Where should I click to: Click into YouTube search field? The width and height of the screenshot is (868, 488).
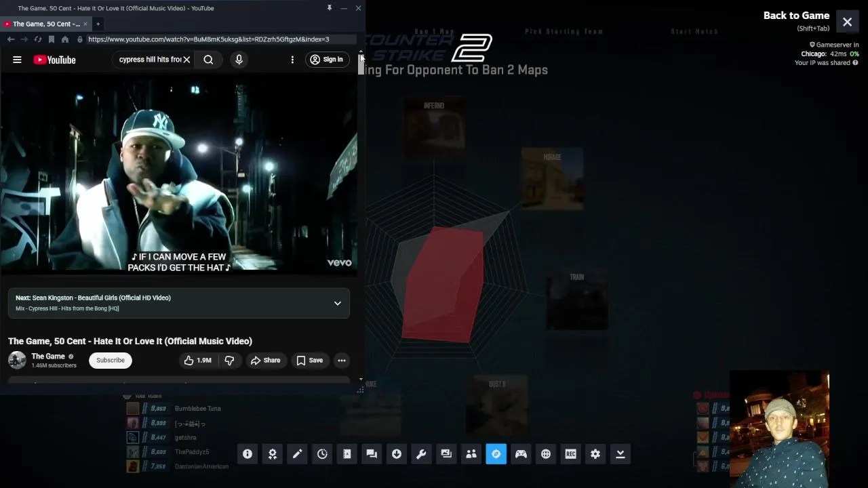pos(149,60)
